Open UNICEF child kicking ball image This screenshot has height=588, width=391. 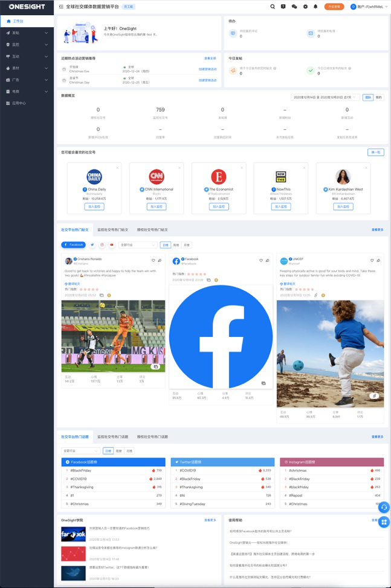[x=330, y=354]
